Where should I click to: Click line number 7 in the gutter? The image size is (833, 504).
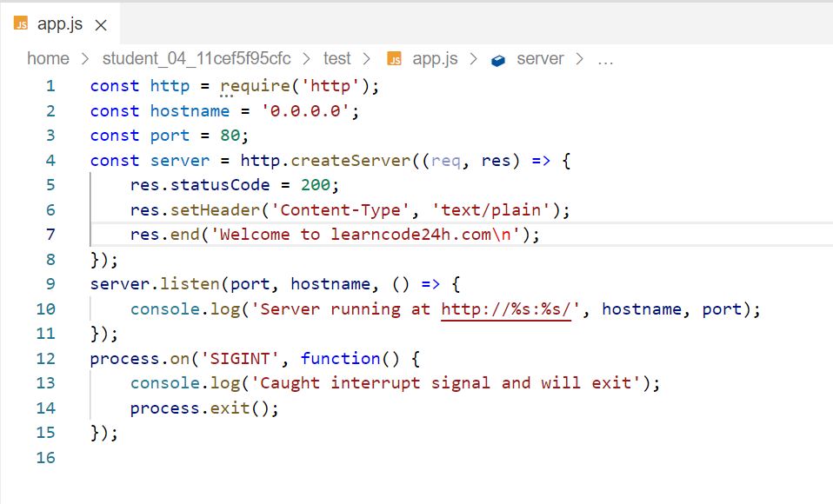pyautogui.click(x=50, y=235)
